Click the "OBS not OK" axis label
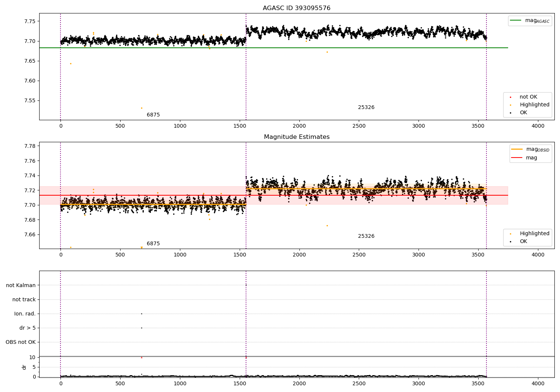560x392 pixels. [x=21, y=342]
